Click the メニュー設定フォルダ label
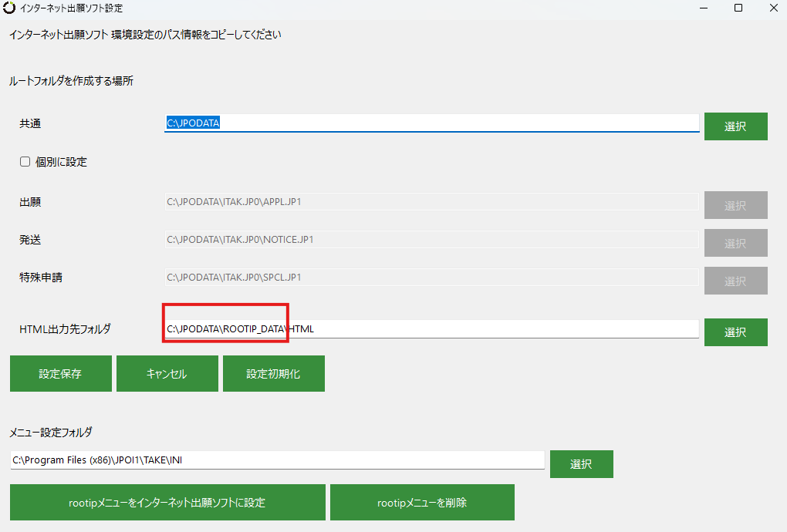Viewport: 787px width, 532px height. [51, 433]
